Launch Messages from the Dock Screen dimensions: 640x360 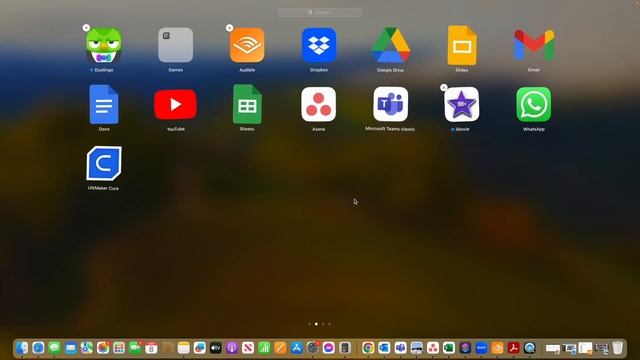coord(54,348)
